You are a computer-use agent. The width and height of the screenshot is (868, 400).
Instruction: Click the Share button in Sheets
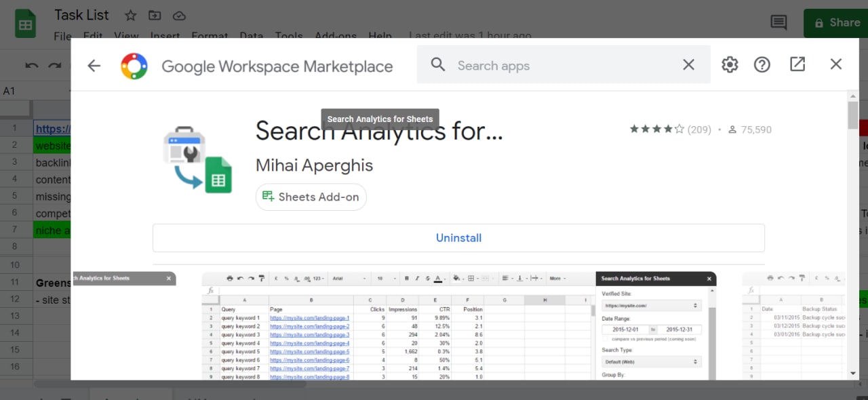point(836,22)
